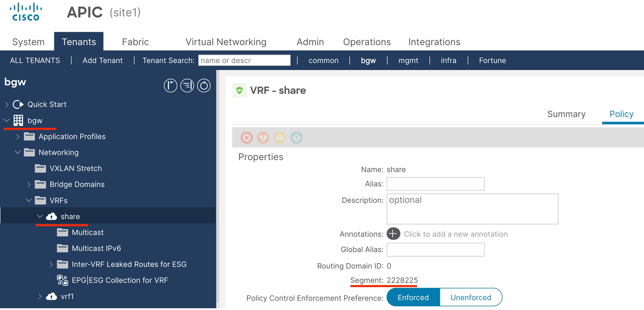Open the Admin menu

click(x=310, y=42)
